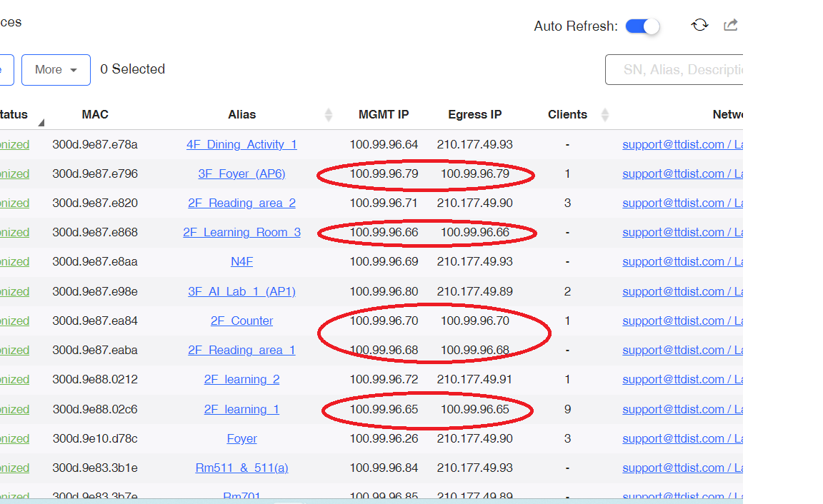The width and height of the screenshot is (823, 504).
Task: Open the 3F_Foyer_(AP6) alias link
Action: pos(241,174)
